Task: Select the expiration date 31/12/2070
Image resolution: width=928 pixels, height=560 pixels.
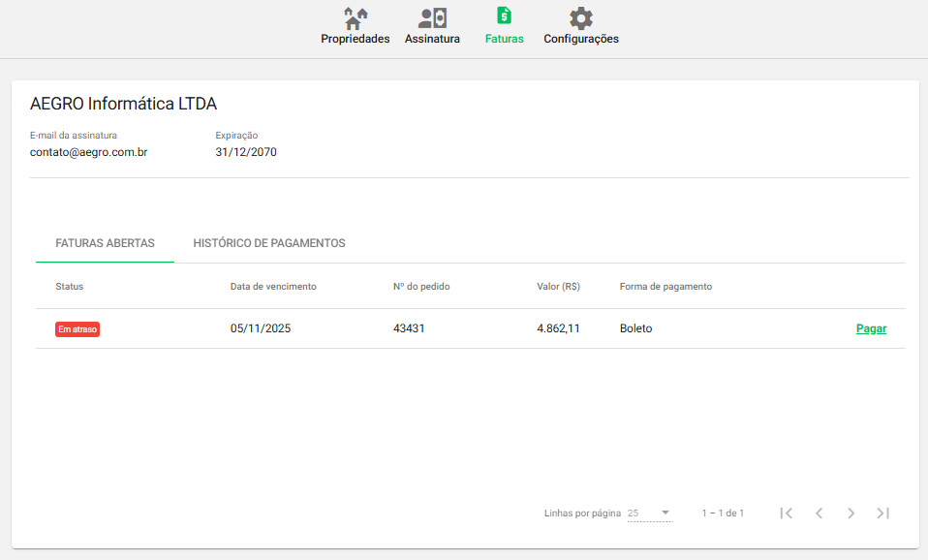Action: pyautogui.click(x=246, y=152)
